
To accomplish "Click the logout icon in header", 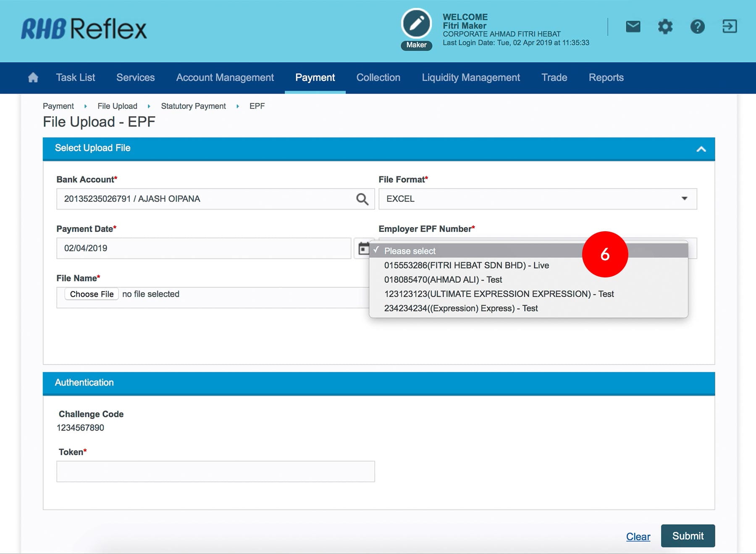I will 730,27.
